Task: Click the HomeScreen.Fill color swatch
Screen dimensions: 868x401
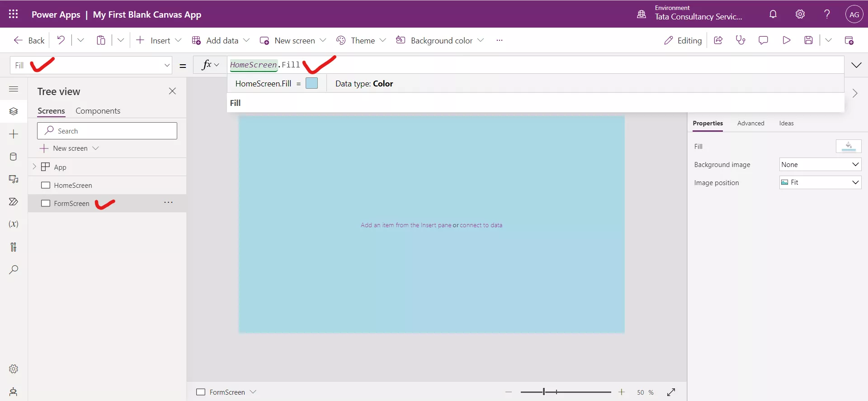Action: [312, 83]
